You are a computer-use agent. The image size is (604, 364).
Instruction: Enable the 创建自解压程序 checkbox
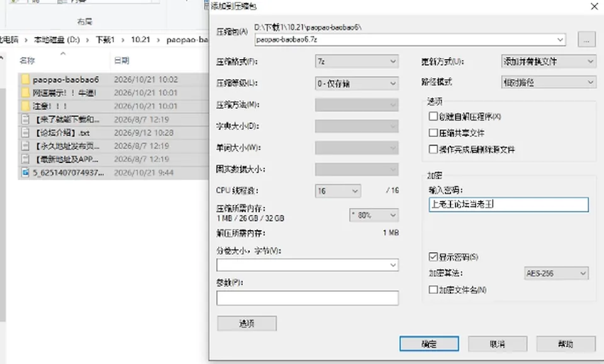(433, 116)
